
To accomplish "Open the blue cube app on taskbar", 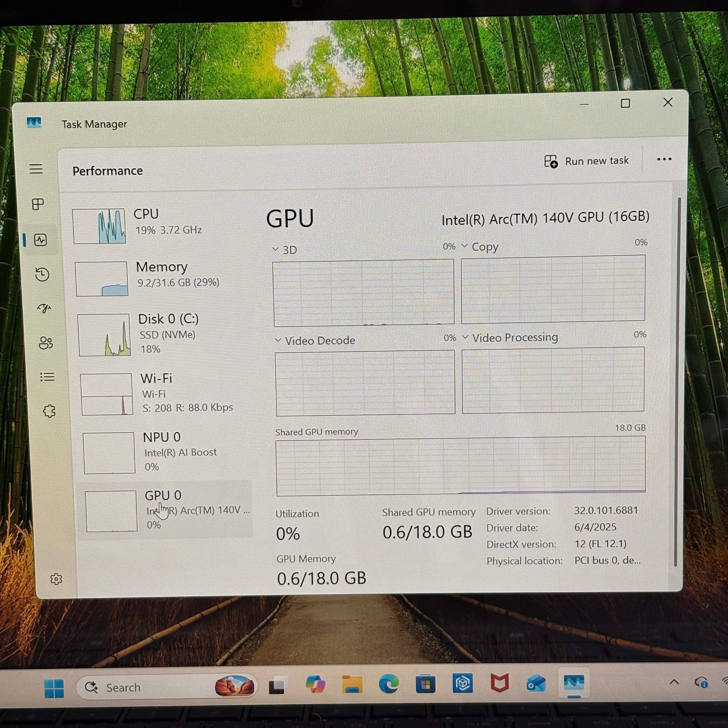I will (x=463, y=683).
